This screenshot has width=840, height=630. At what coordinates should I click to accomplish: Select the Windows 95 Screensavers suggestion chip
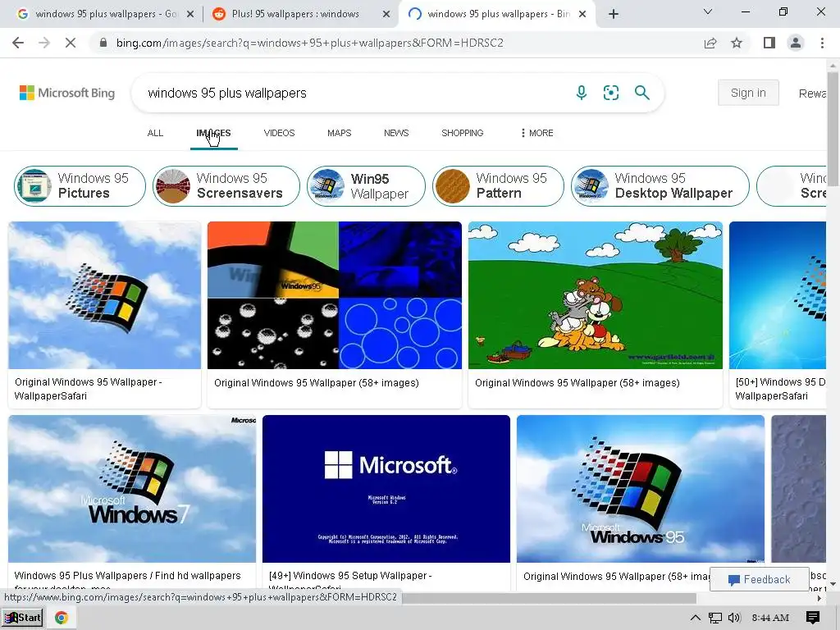pos(226,186)
